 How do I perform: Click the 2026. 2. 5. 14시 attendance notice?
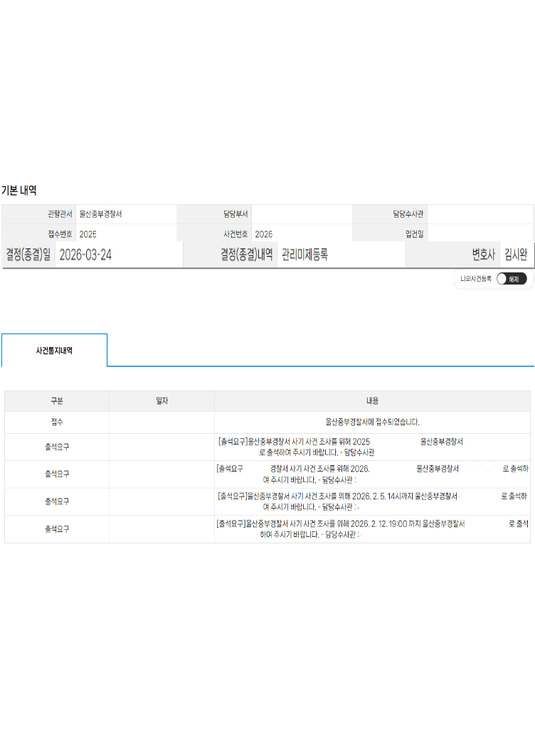(x=372, y=501)
